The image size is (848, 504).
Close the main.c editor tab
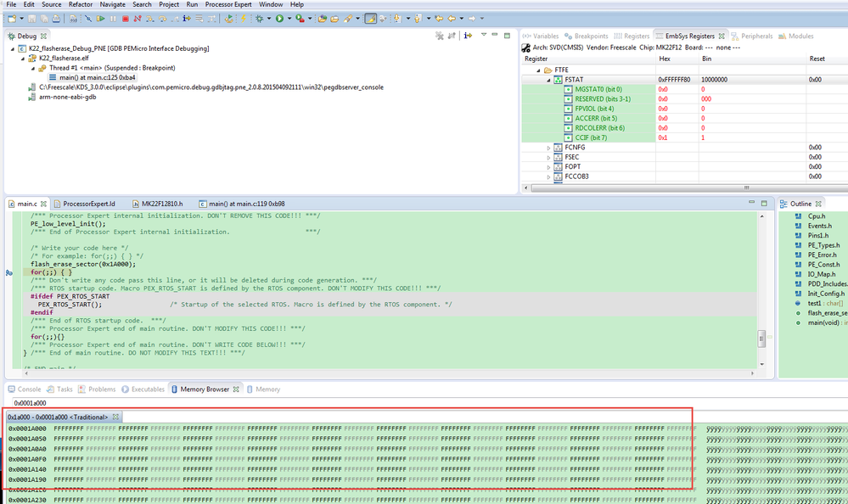[44, 204]
